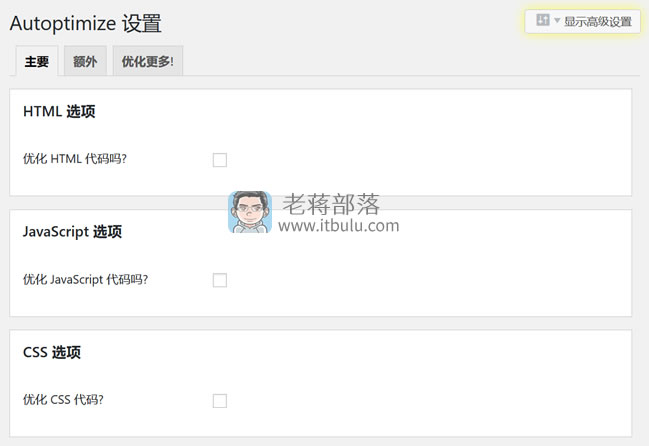
Task: Show advanced settings via 显示高级设置 text
Action: coord(598,22)
